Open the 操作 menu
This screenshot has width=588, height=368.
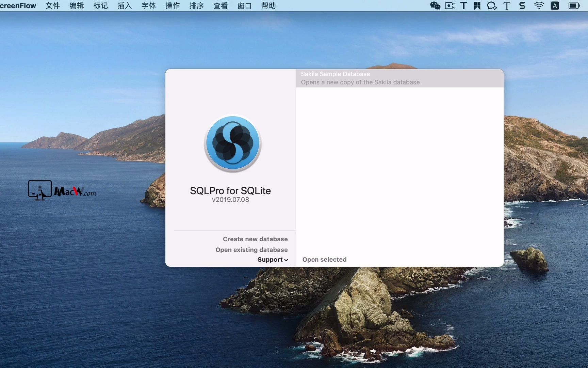coord(173,6)
